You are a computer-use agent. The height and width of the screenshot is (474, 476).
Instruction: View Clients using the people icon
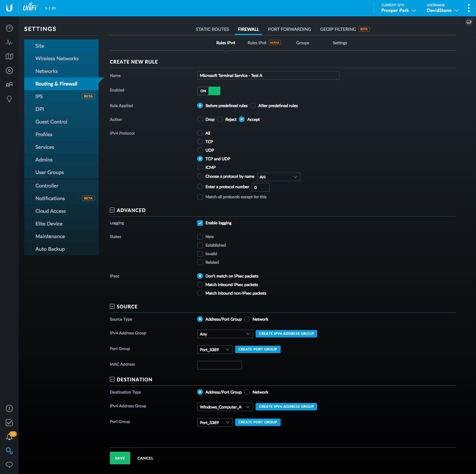coord(9,84)
